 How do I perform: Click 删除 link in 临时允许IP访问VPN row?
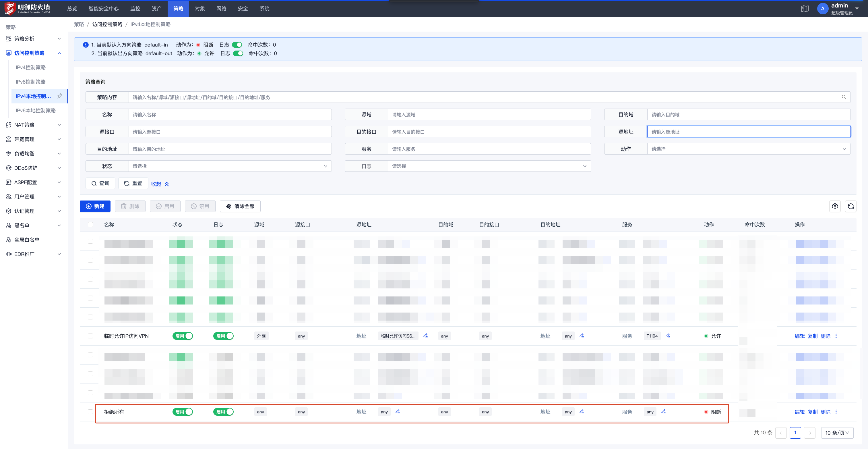825,336
